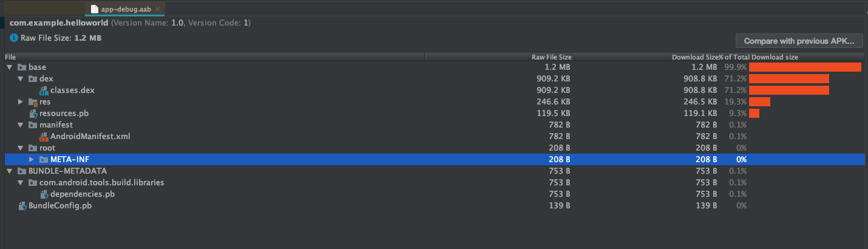868x249 pixels.
Task: Click Compare with previous APK button
Action: (x=799, y=41)
